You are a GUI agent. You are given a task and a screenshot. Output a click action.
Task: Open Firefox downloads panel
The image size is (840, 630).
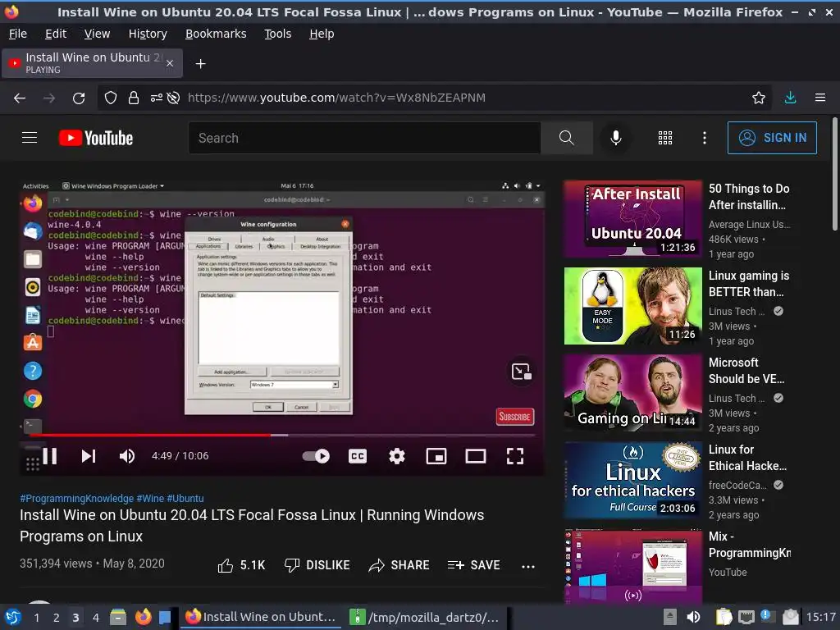tap(790, 98)
